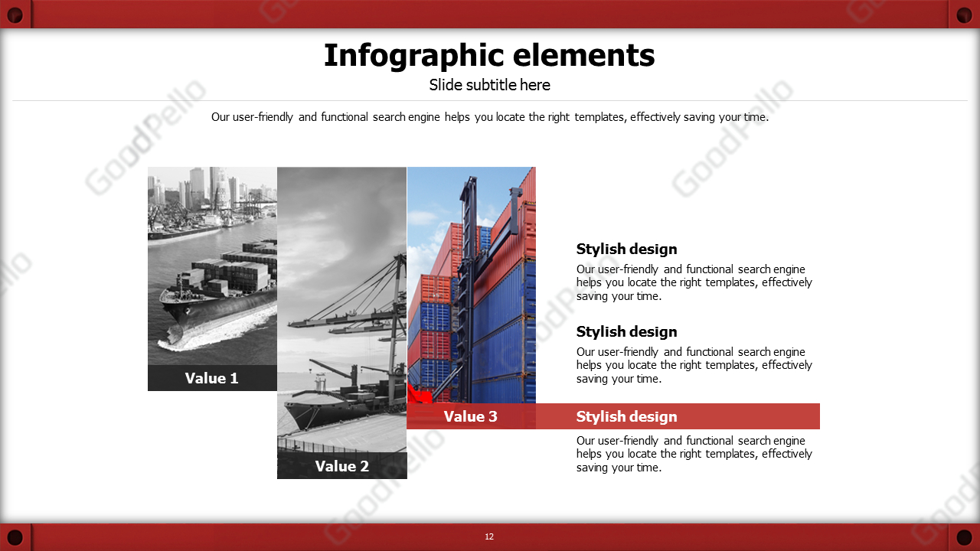Screen dimensions: 980x551
Task: Select the paragraph under the red Stylish design banner
Action: coord(693,454)
